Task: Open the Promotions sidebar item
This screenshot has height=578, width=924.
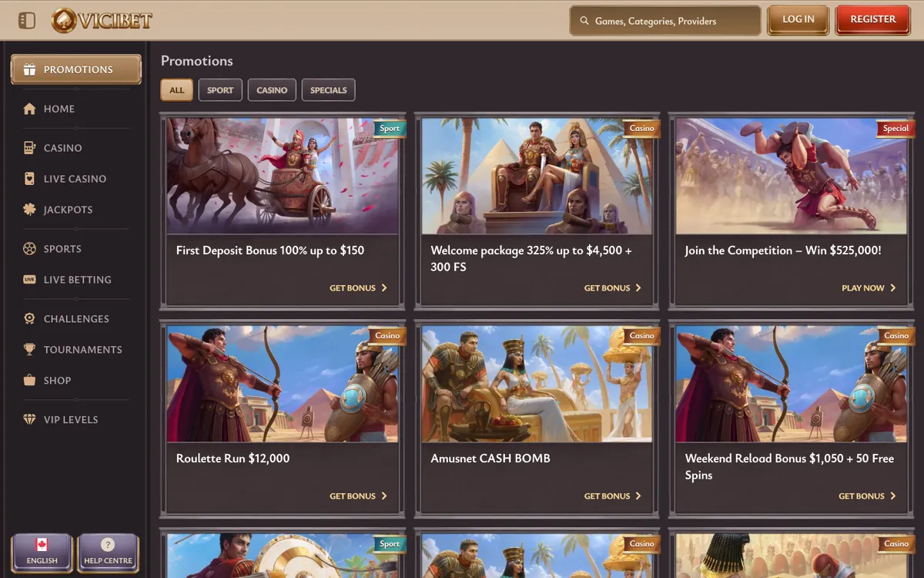Action: (76, 69)
